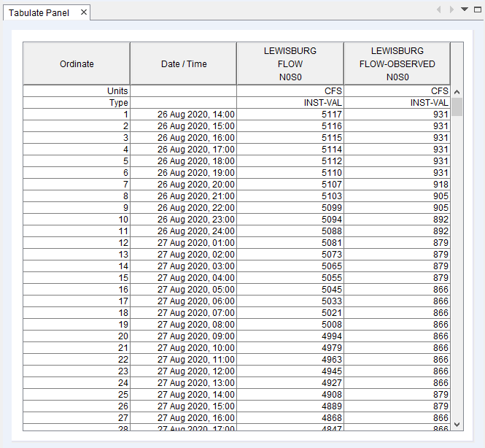Screen dimensions: 485x448
Task: Select flow value 5114
Action: (290, 150)
